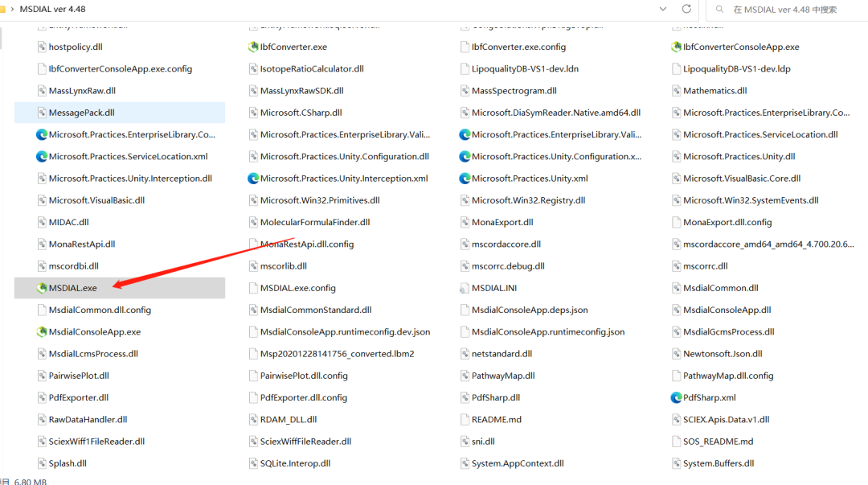This screenshot has height=485, width=868.
Task: Expand the address bar history dropdown
Action: click(662, 9)
